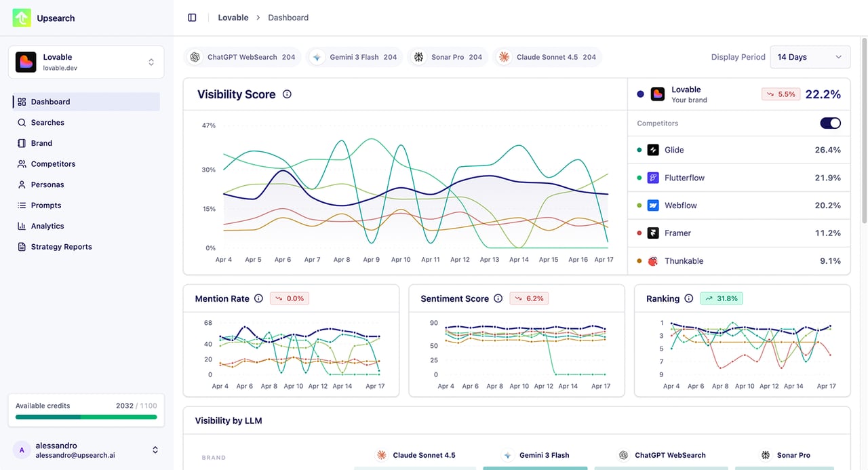The width and height of the screenshot is (868, 470).
Task: Click the Webflow logo in competitors list
Action: pyautogui.click(x=653, y=205)
